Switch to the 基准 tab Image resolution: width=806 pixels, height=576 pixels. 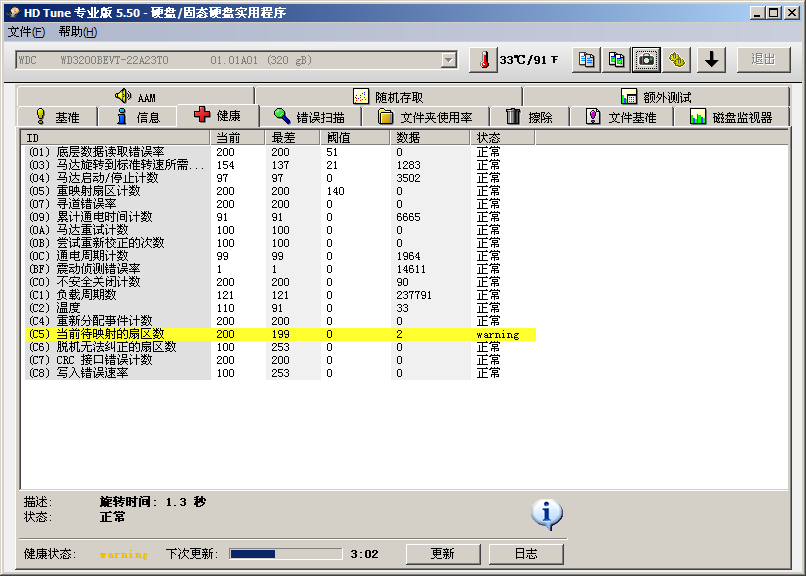tap(57, 117)
